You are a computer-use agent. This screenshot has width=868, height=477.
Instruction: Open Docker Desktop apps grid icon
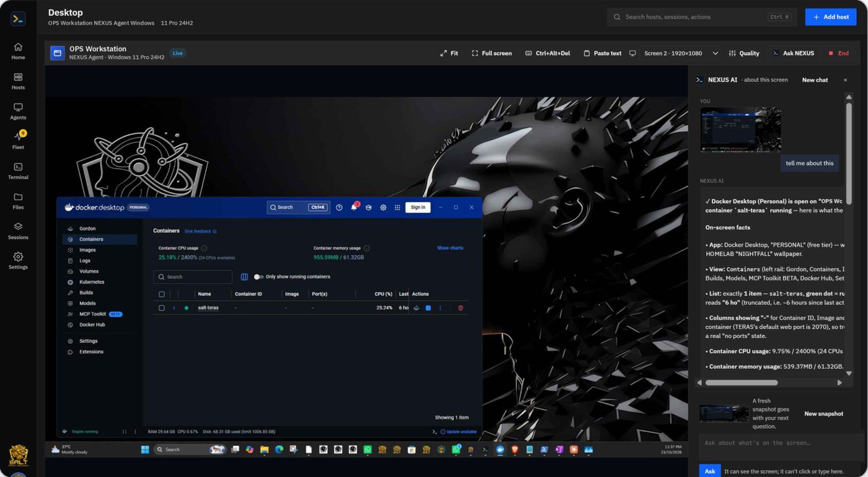pos(397,208)
